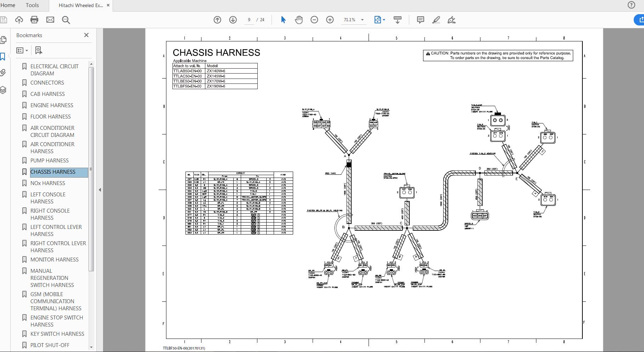The image size is (644, 352).
Task: Open LEFT CONSOLE HARNESS bookmark
Action: [x=48, y=198]
